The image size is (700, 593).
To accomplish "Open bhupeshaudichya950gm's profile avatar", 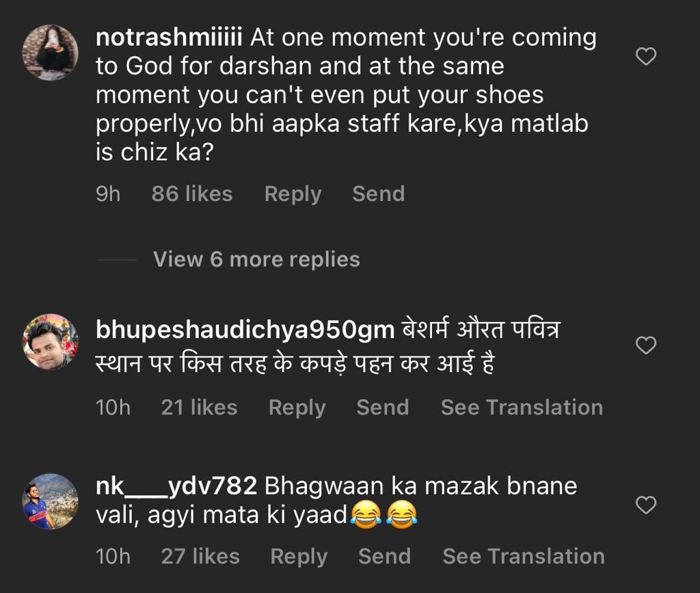I will click(50, 342).
